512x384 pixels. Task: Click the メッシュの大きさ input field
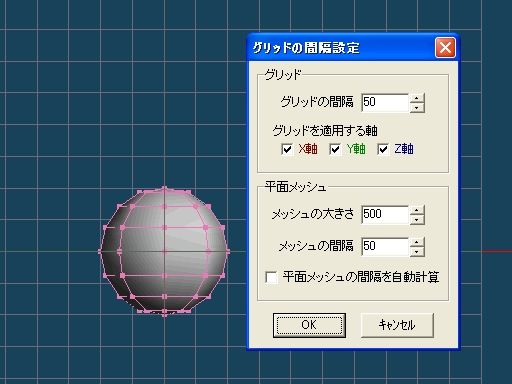pos(385,214)
